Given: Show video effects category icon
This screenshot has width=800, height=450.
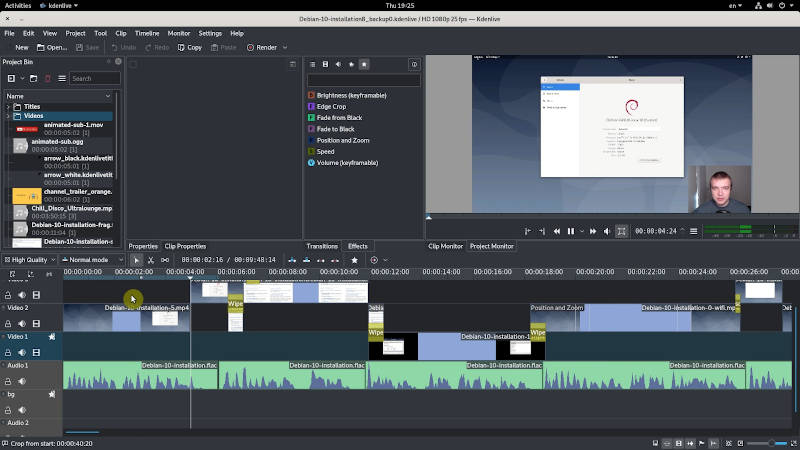Looking at the screenshot, I should coord(326,64).
